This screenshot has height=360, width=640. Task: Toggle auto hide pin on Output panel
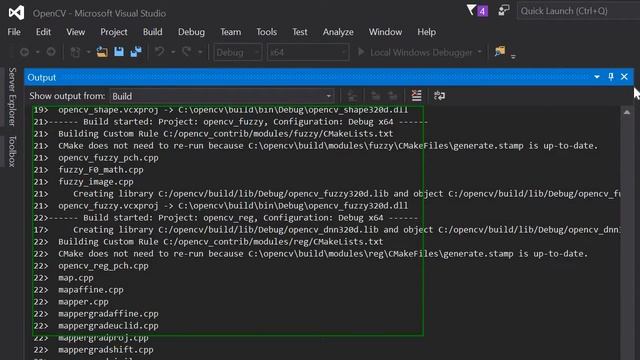click(x=611, y=77)
